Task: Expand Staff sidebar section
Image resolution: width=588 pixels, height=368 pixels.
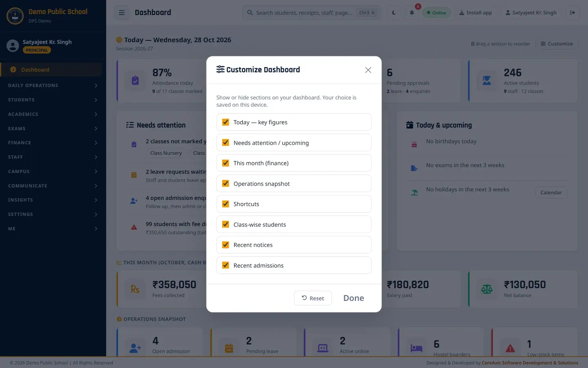Action: coord(53,157)
